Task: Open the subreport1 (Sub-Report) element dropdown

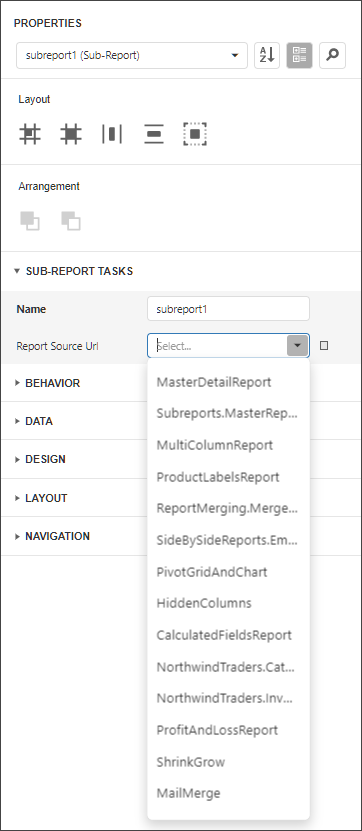Action: coord(132,56)
